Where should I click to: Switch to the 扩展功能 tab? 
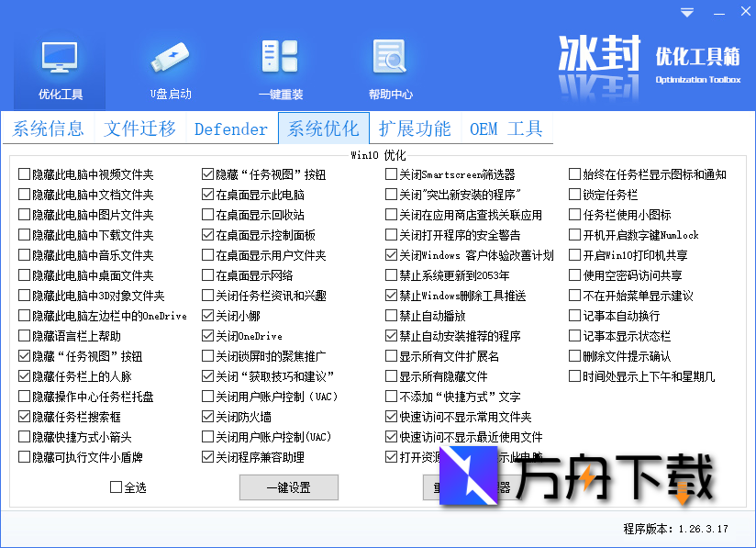click(x=414, y=129)
